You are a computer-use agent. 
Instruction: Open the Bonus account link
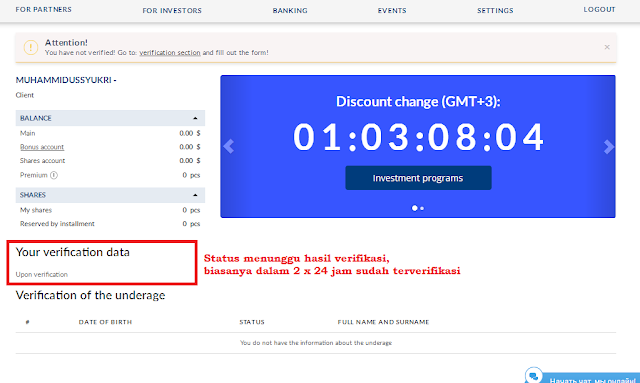[x=42, y=147]
